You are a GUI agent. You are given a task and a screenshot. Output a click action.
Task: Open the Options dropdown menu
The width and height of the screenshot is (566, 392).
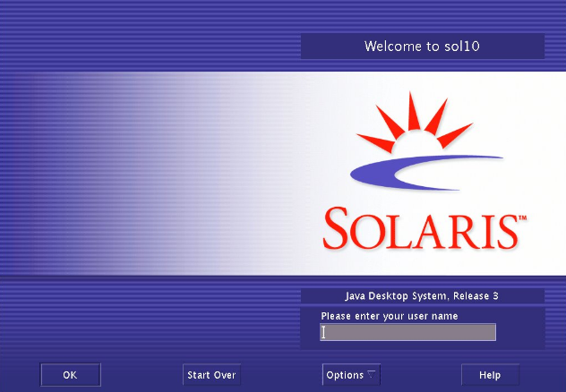[351, 375]
